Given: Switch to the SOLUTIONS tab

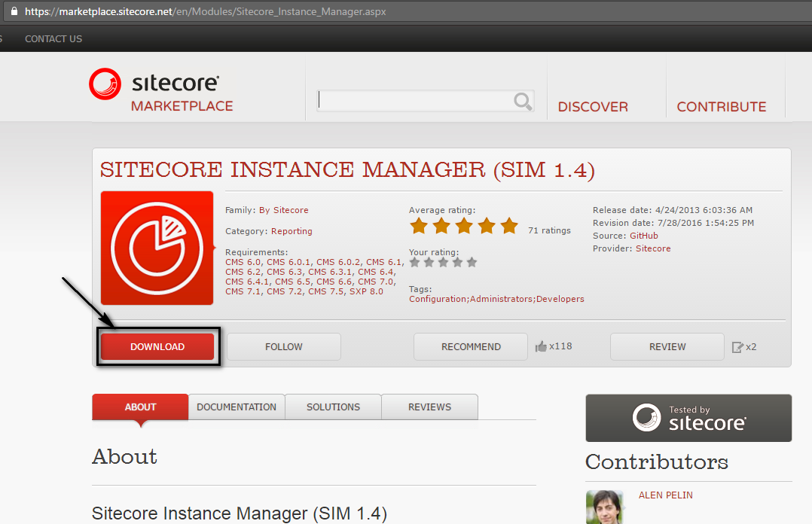Looking at the screenshot, I should click(x=333, y=407).
